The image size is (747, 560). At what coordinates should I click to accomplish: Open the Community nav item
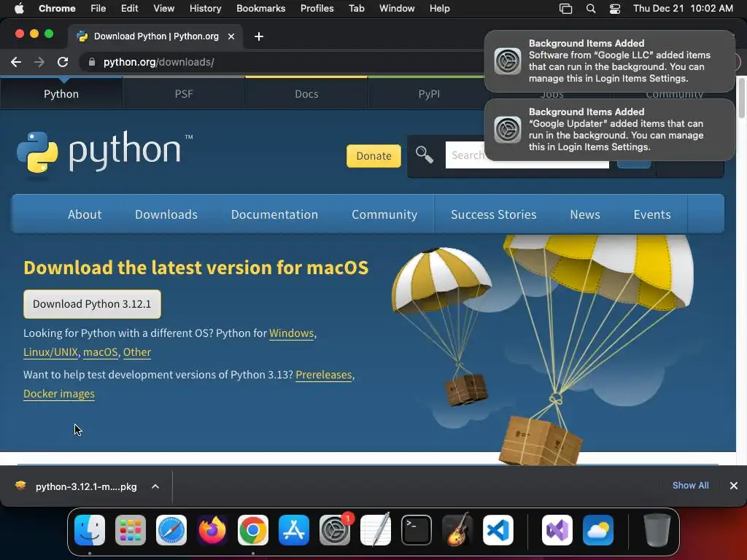click(x=384, y=214)
